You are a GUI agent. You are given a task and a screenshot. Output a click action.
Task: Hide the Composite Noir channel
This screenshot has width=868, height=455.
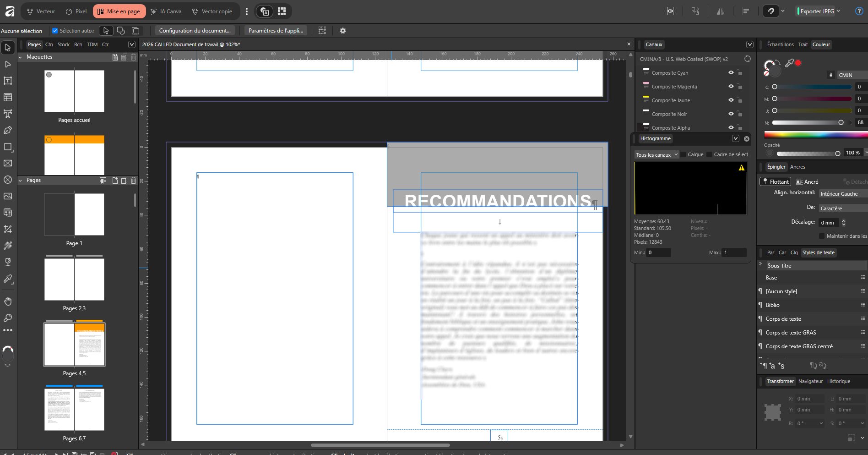(x=731, y=114)
